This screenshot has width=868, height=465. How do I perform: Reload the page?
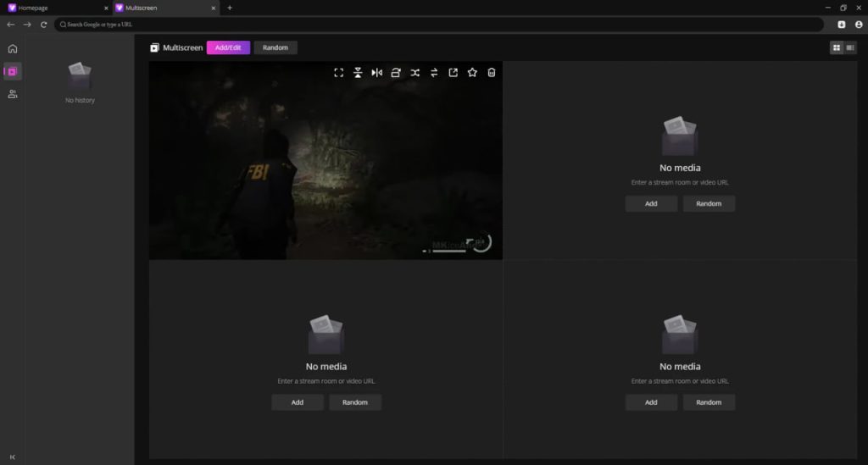pos(44,25)
